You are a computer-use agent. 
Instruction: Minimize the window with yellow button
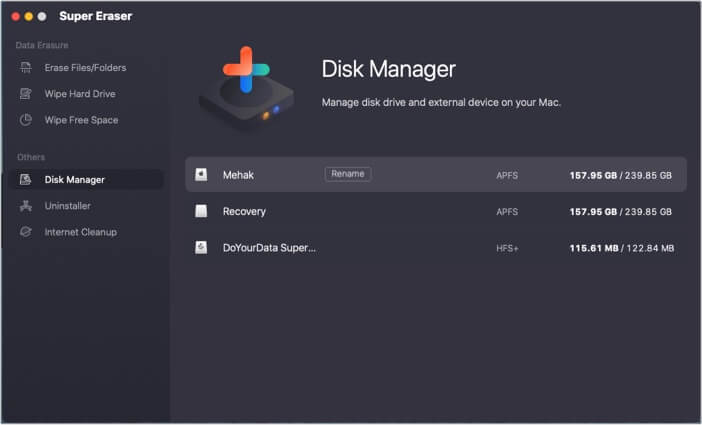tap(29, 17)
